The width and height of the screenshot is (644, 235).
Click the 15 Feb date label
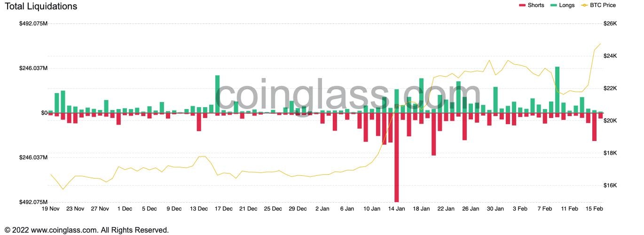(x=595, y=209)
